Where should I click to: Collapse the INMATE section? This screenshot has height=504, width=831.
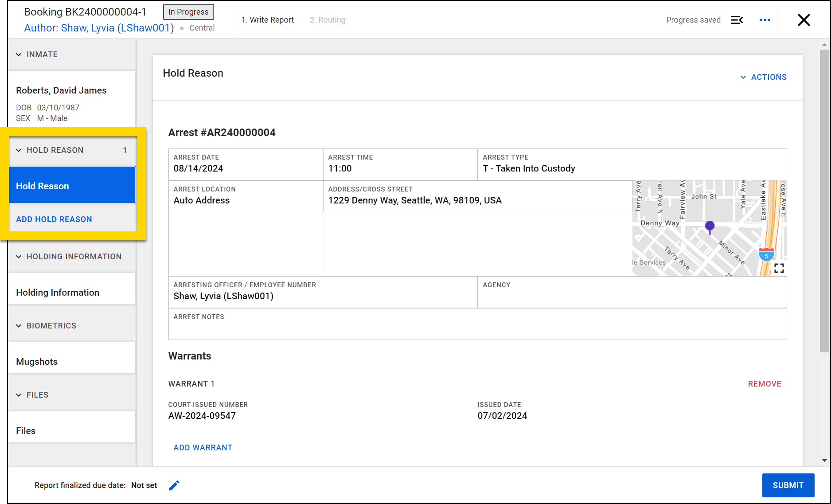(x=18, y=54)
